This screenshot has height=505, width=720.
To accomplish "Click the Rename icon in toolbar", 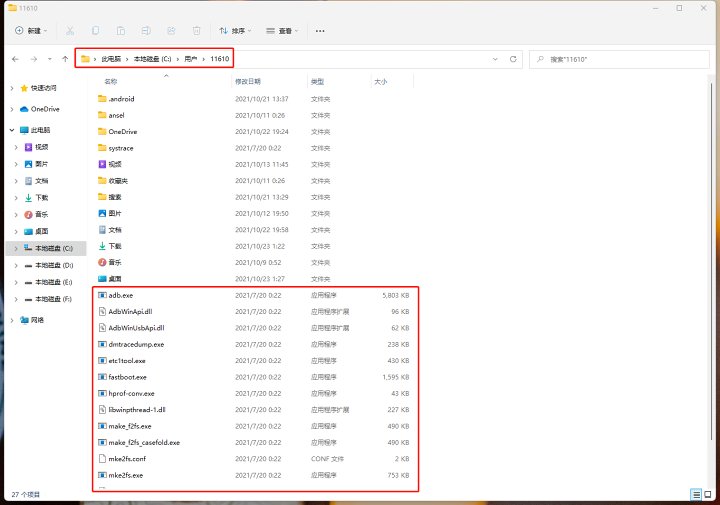I will pos(146,31).
